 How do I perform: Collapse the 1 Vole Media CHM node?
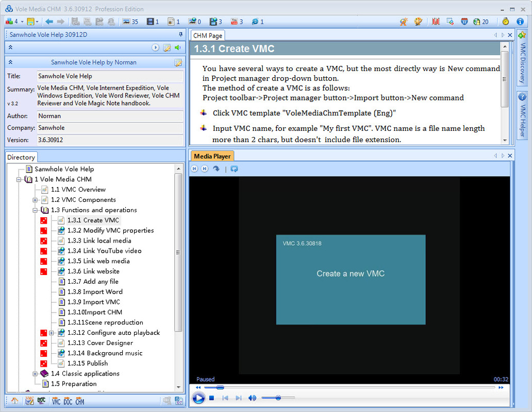click(19, 180)
